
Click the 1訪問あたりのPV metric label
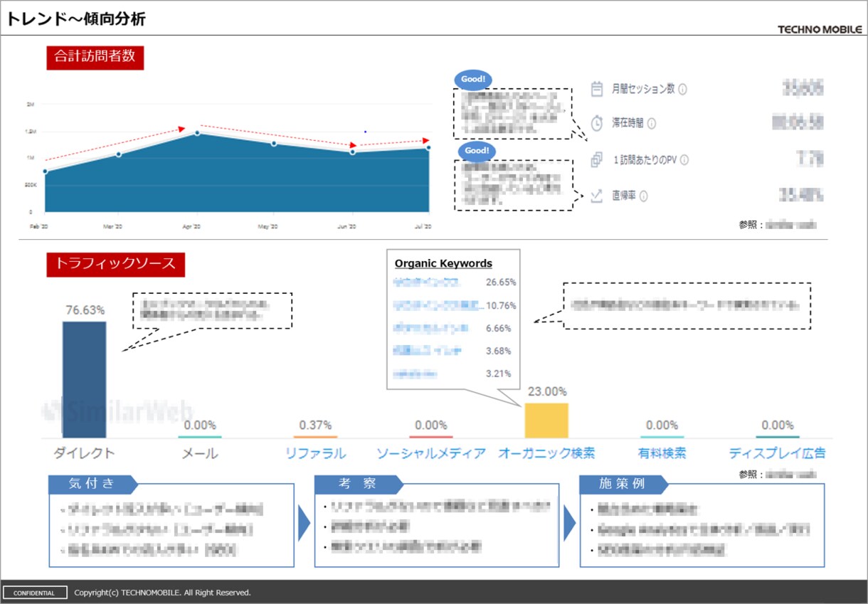645,161
